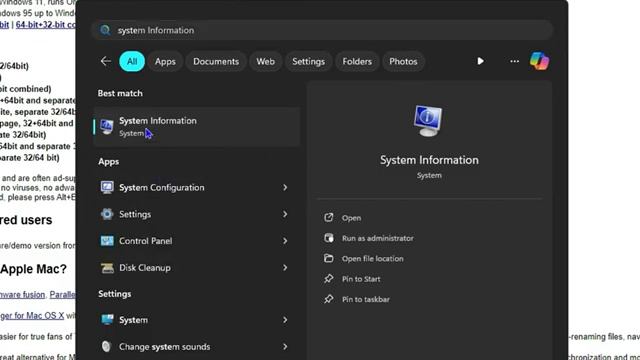This screenshot has width=640, height=360.
Task: Switch to the Folders filter tab
Action: pyautogui.click(x=357, y=61)
